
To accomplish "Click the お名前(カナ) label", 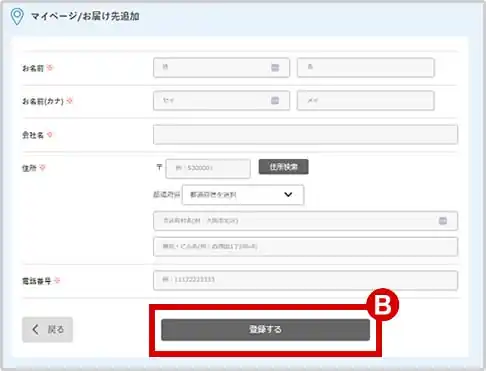I will (43, 101).
